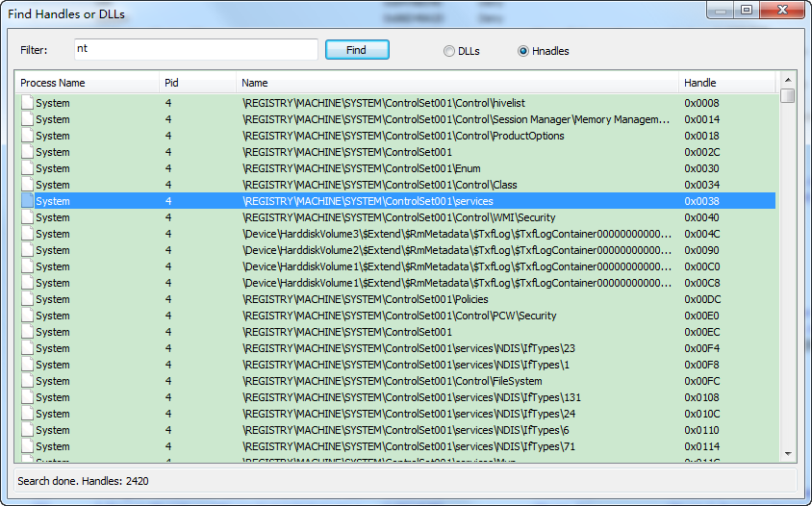Sort results by Handle column header

point(726,83)
